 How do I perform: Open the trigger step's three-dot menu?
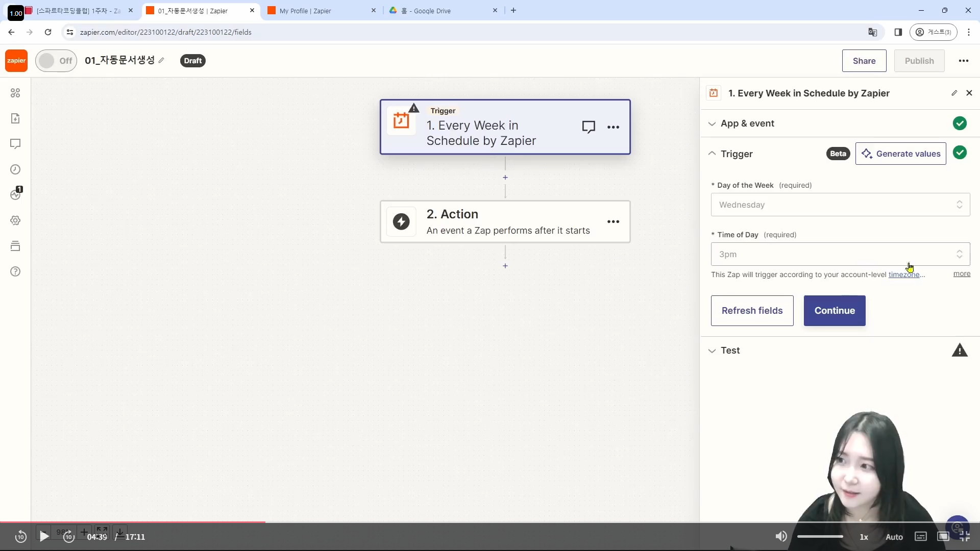coord(613,127)
